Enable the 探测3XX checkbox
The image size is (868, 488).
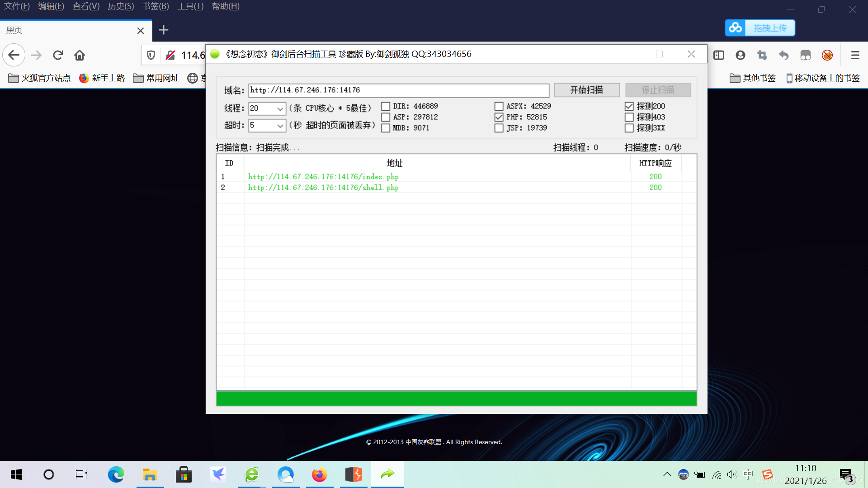pyautogui.click(x=629, y=128)
